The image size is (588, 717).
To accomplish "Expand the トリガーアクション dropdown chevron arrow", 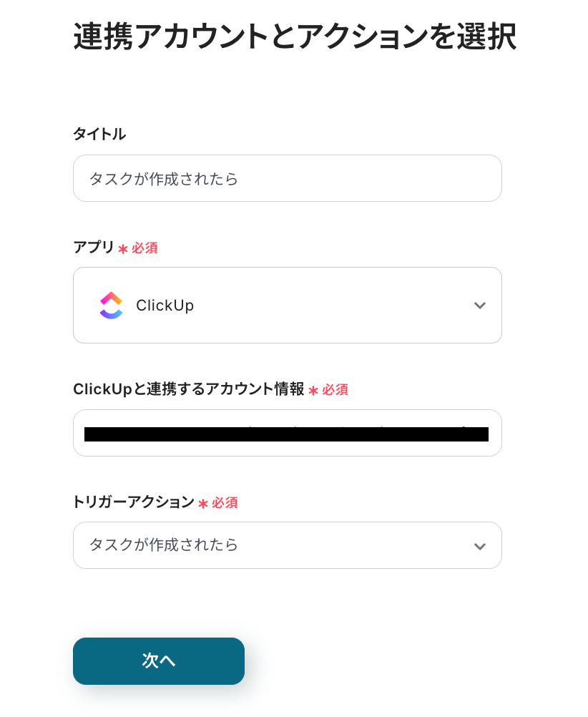I will (x=479, y=546).
